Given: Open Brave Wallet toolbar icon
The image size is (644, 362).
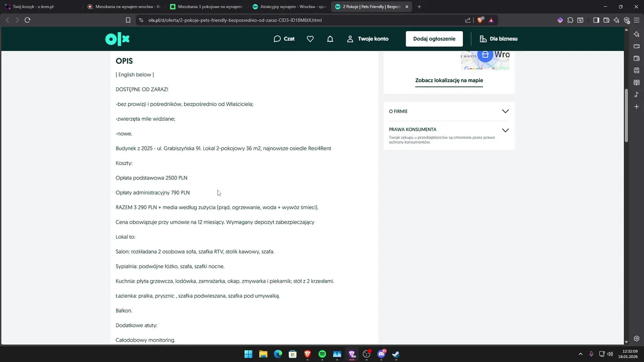Looking at the screenshot, I should tap(606, 20).
